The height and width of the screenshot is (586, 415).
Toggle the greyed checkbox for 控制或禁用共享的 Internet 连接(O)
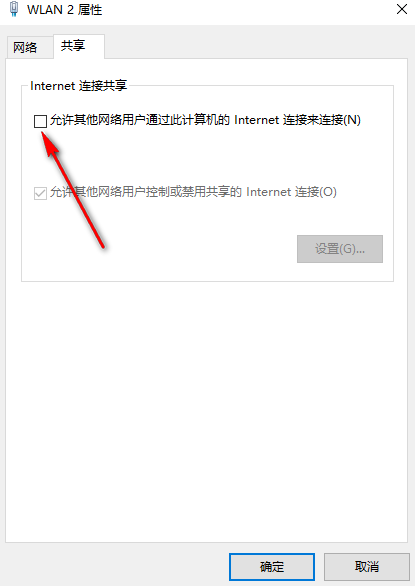coord(40,193)
